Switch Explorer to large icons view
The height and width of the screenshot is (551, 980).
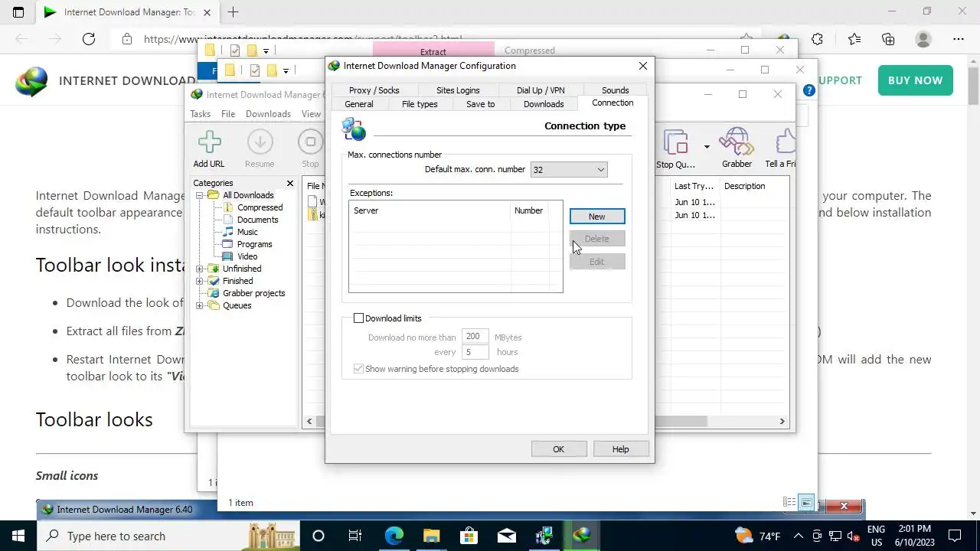pos(806,503)
